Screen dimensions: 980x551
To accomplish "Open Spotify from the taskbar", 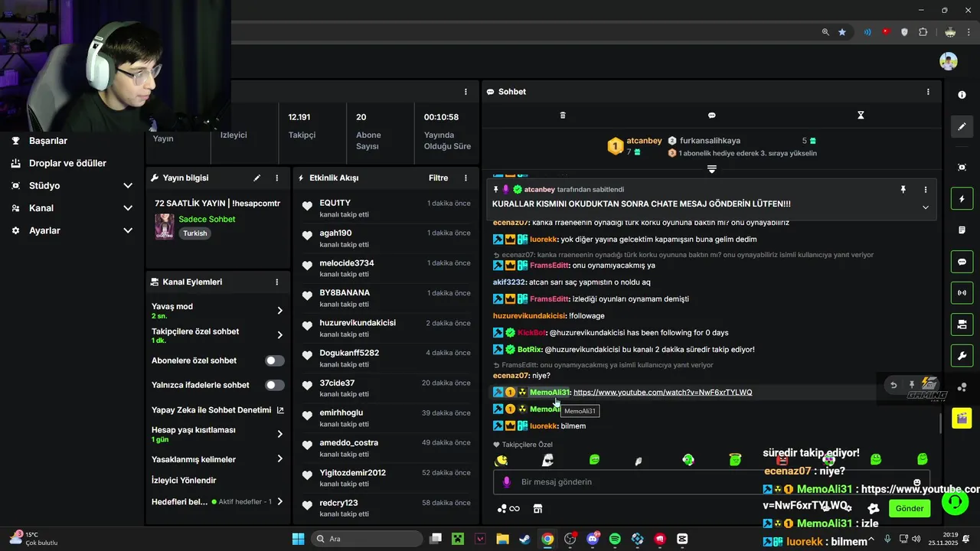I will coord(615,539).
